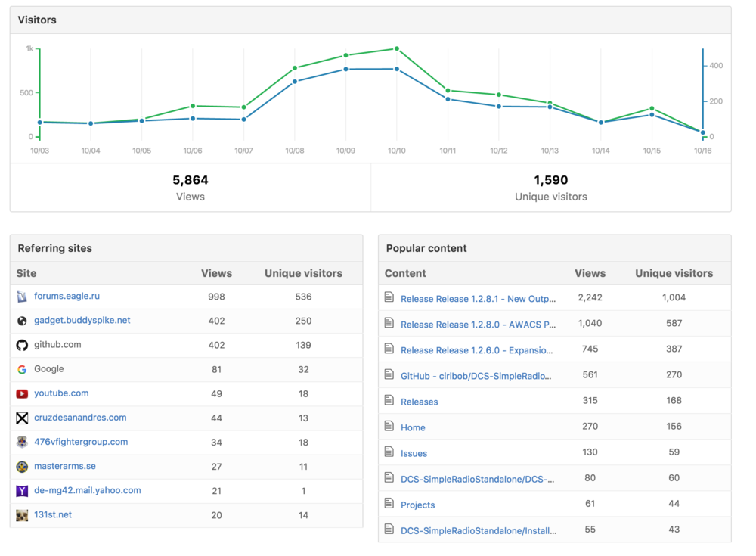Click document icon beside GitHub - ciribob entry
Image resolution: width=756 pixels, height=556 pixels.
coord(389,374)
